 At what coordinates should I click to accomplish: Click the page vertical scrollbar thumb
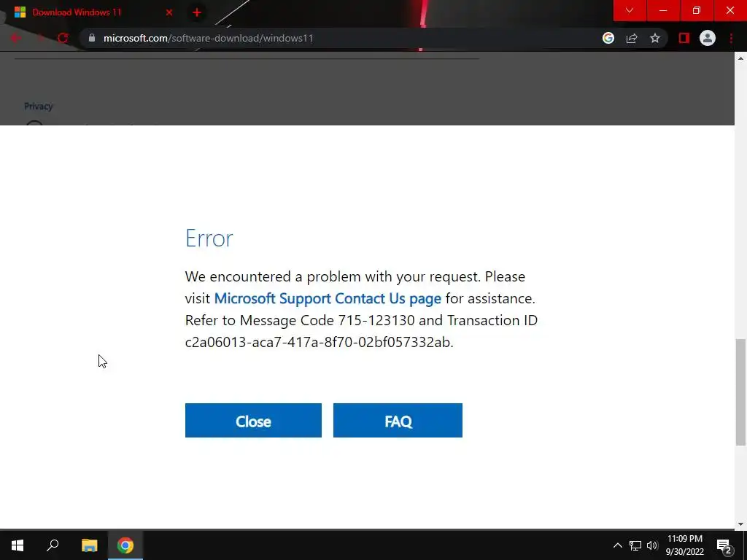tap(740, 392)
